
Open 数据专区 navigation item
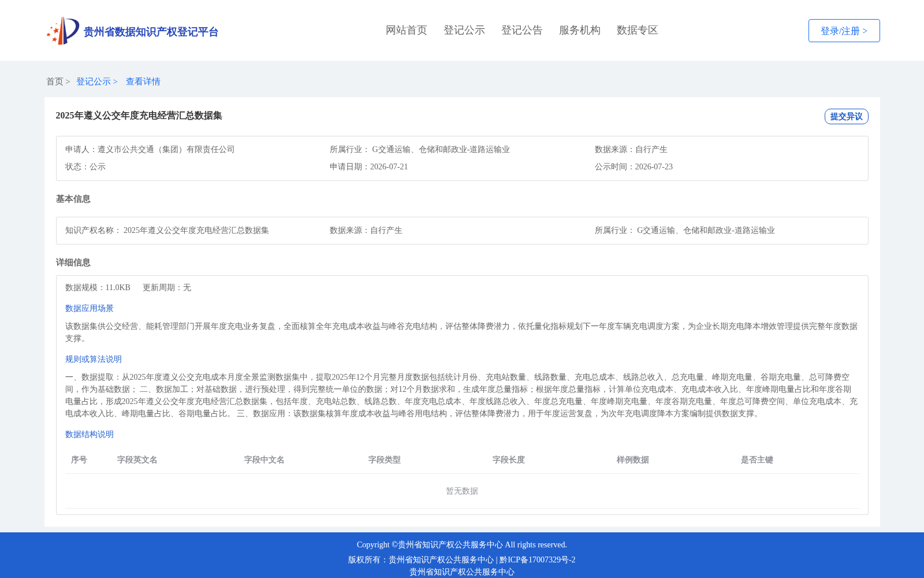pyautogui.click(x=638, y=30)
